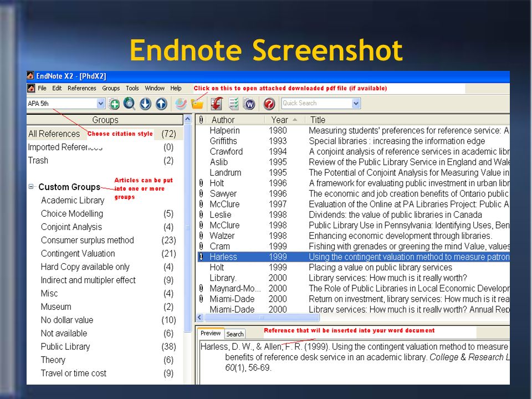Image resolution: width=532 pixels, height=399 pixels.
Task: Click paperclip icon on Cram row
Action: pyautogui.click(x=201, y=246)
